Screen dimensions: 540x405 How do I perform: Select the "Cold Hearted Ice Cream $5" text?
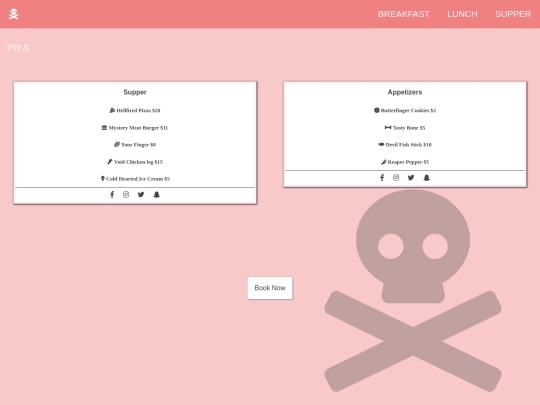(138, 179)
